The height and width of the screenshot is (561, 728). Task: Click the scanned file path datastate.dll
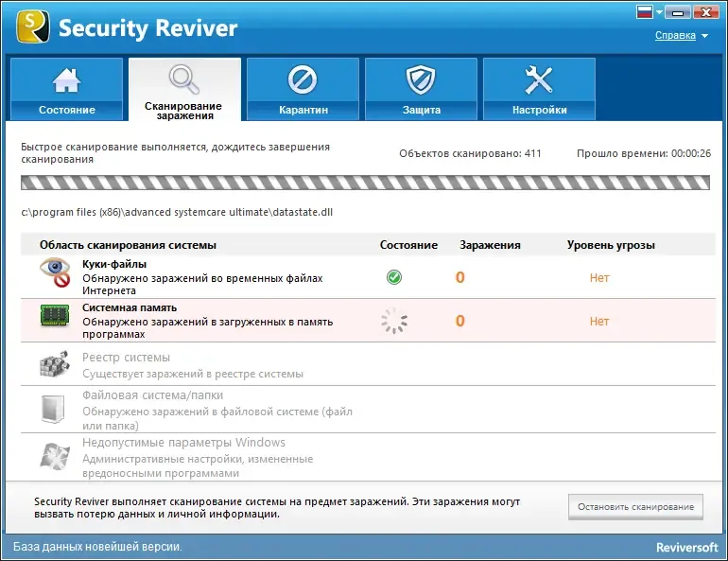(177, 212)
